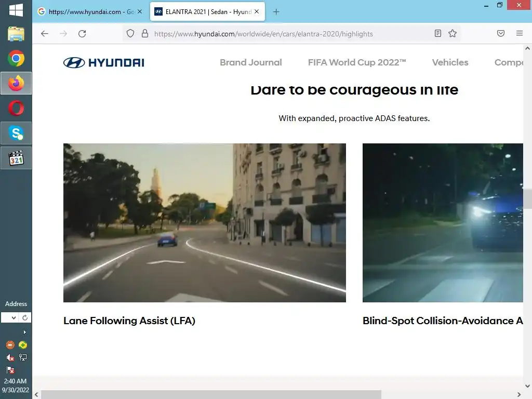The width and height of the screenshot is (532, 399).
Task: Launch the Opera browser from the taskbar
Action: [x=16, y=108]
